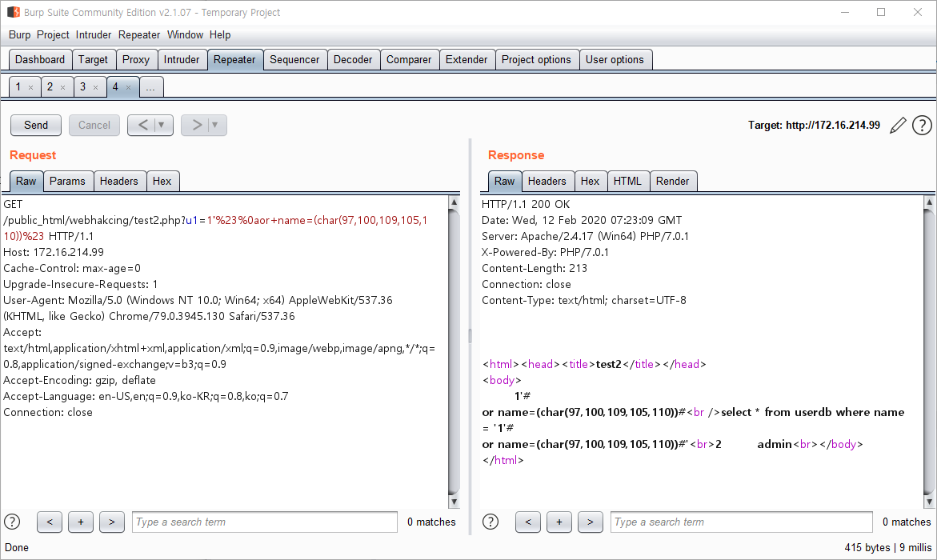Open the User options tab
This screenshot has width=937, height=560.
(x=615, y=60)
